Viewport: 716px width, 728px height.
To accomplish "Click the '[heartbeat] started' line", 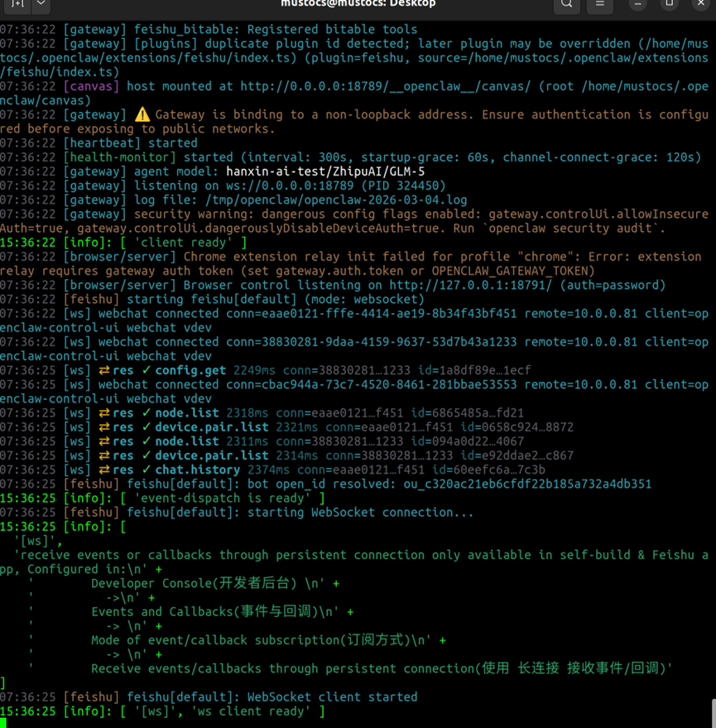I will [x=131, y=143].
